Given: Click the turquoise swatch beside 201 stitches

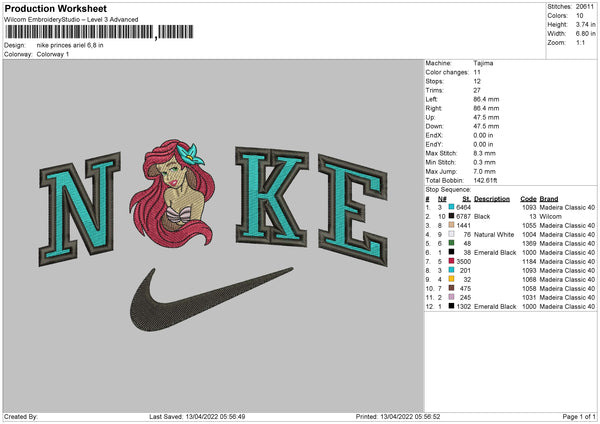Looking at the screenshot, I should 451,270.
